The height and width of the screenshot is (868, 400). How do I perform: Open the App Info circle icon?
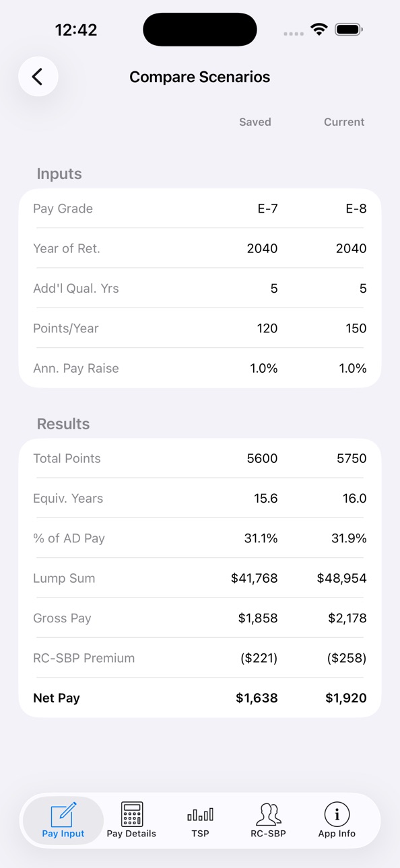pyautogui.click(x=337, y=814)
